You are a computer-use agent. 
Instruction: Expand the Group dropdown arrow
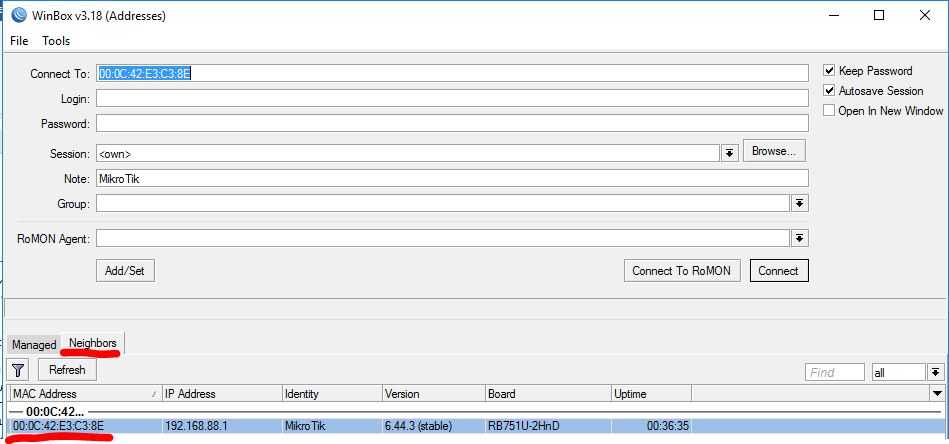(800, 204)
